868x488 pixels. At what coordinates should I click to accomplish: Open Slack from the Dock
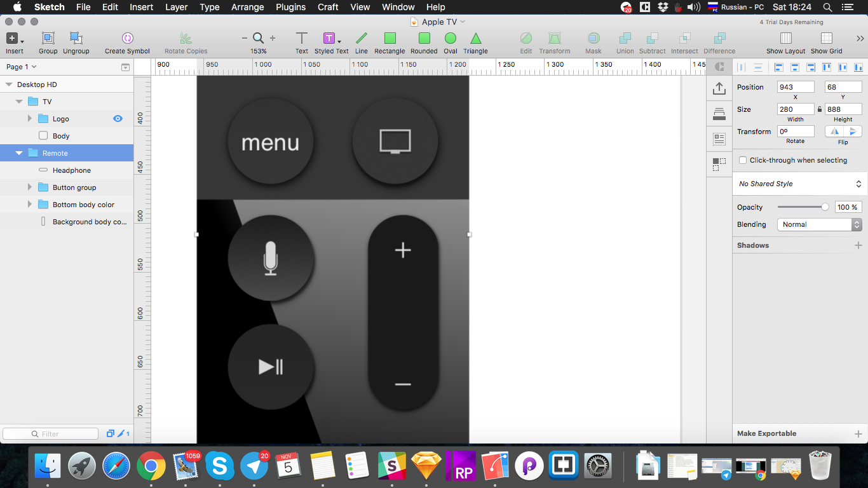(392, 466)
